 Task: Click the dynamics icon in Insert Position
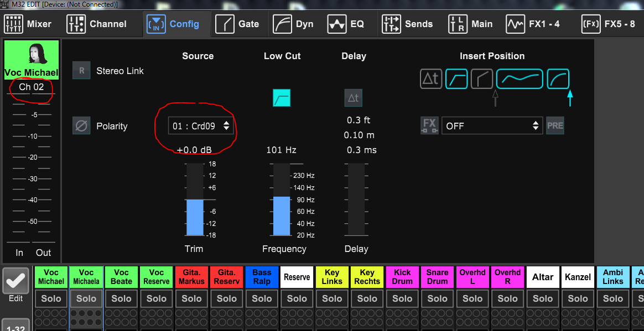[x=558, y=79]
